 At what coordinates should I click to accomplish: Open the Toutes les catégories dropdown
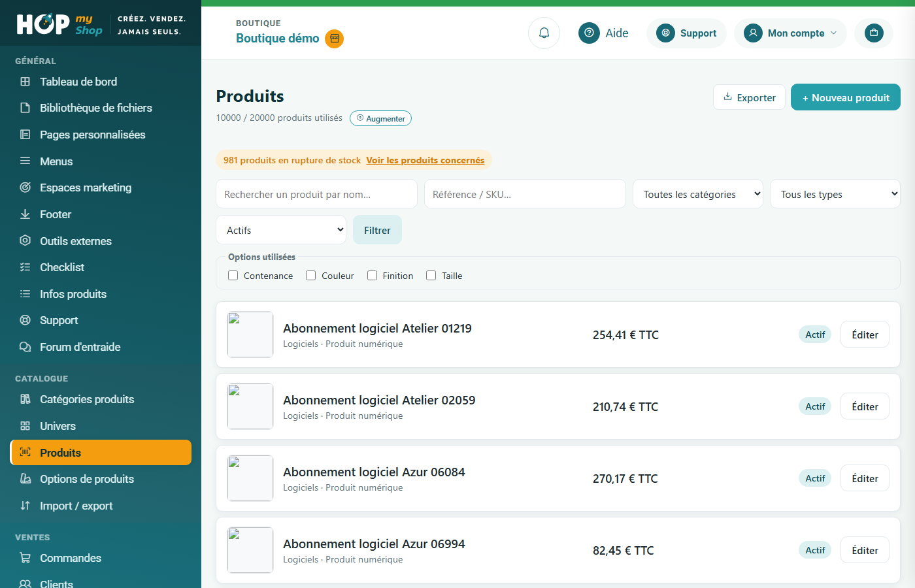click(x=698, y=194)
